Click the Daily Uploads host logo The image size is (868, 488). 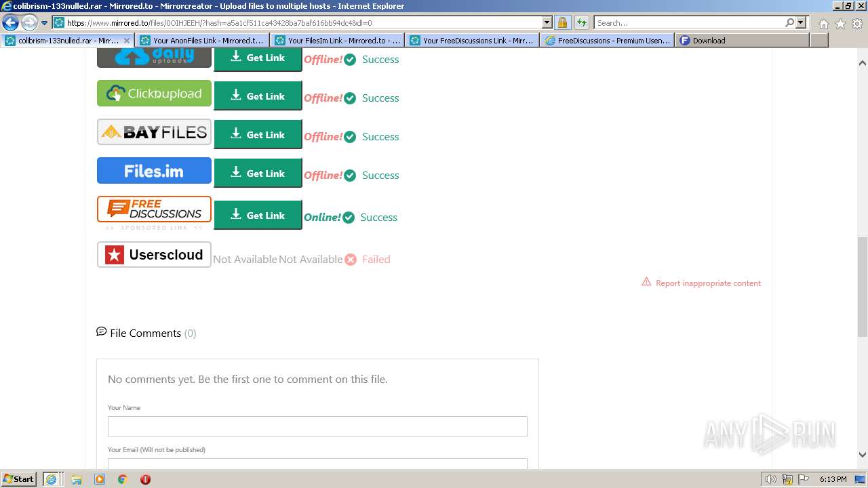click(x=154, y=58)
